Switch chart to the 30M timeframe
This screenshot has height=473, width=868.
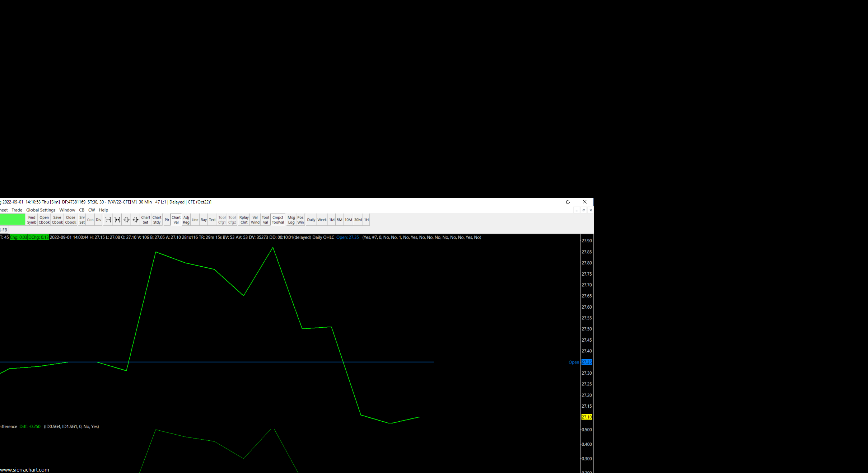coord(358,220)
